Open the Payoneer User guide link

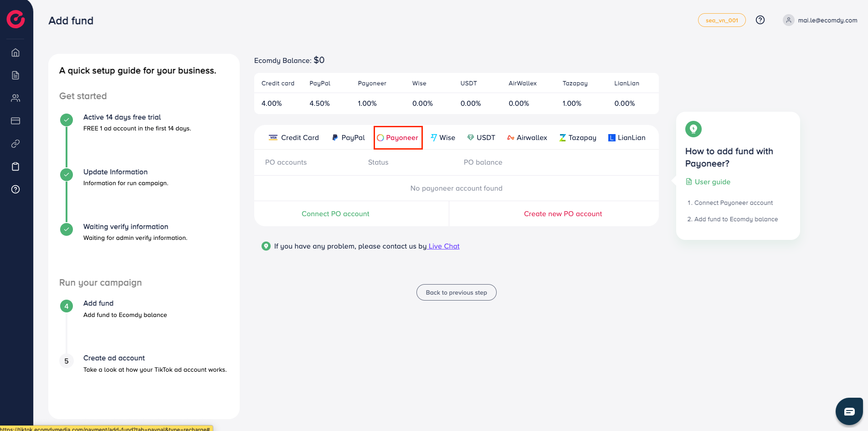tap(708, 182)
